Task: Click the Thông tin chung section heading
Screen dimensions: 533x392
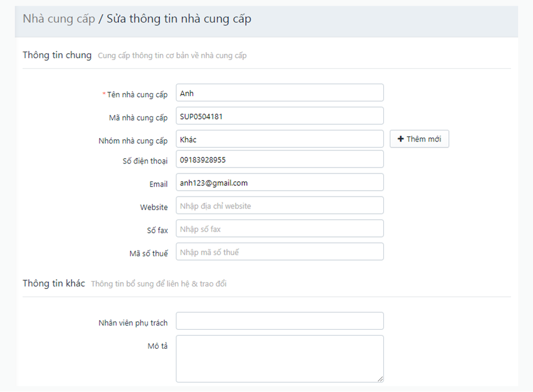Action: pos(57,55)
